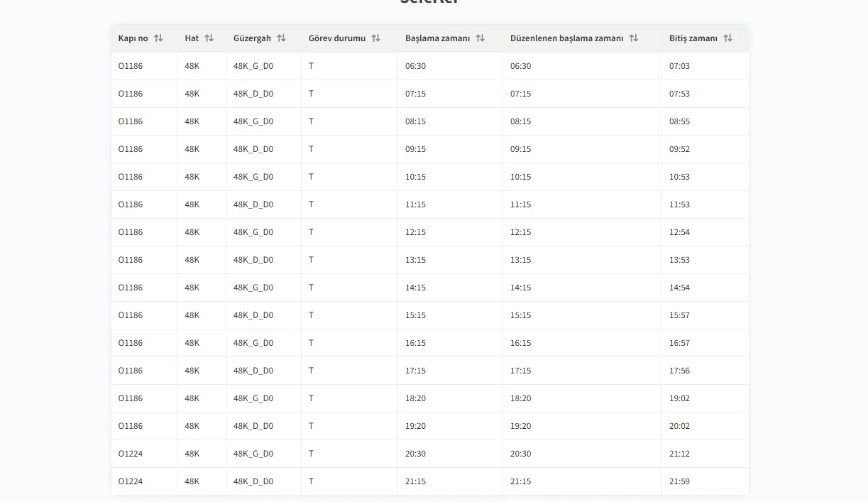Sort by Bitiş zamanı arrows icon
The height and width of the screenshot is (502, 868).
pyautogui.click(x=727, y=38)
